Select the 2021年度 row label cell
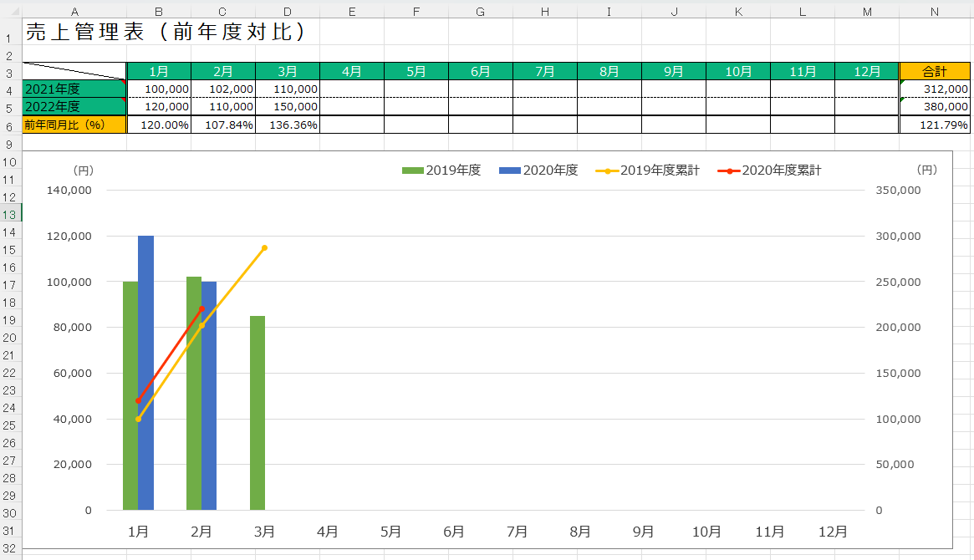The height and width of the screenshot is (560, 974). [x=74, y=89]
